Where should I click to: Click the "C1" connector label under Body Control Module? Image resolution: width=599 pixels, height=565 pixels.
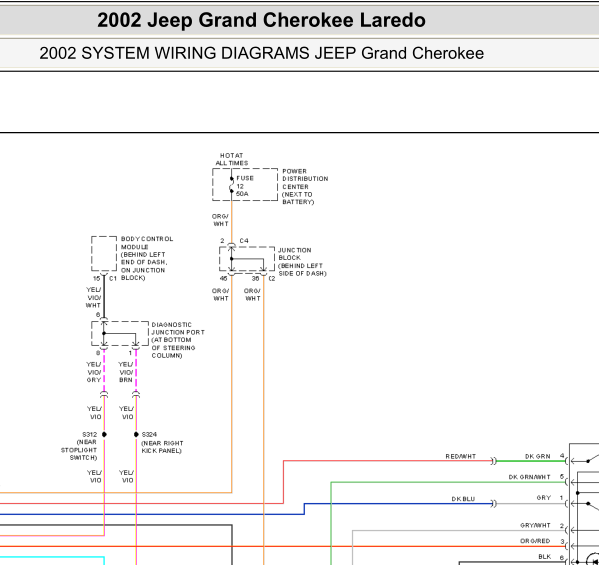113,278
